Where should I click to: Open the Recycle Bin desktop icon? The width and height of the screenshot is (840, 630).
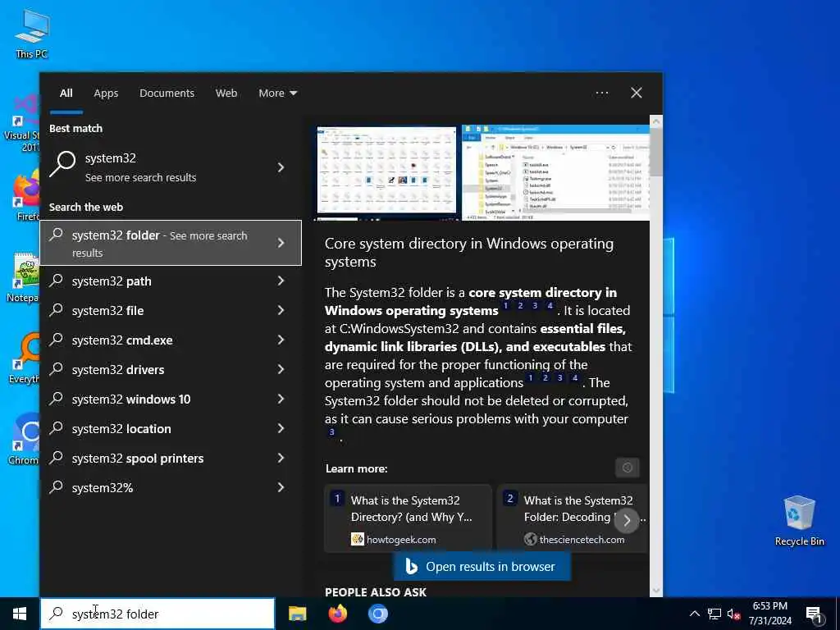click(799, 521)
